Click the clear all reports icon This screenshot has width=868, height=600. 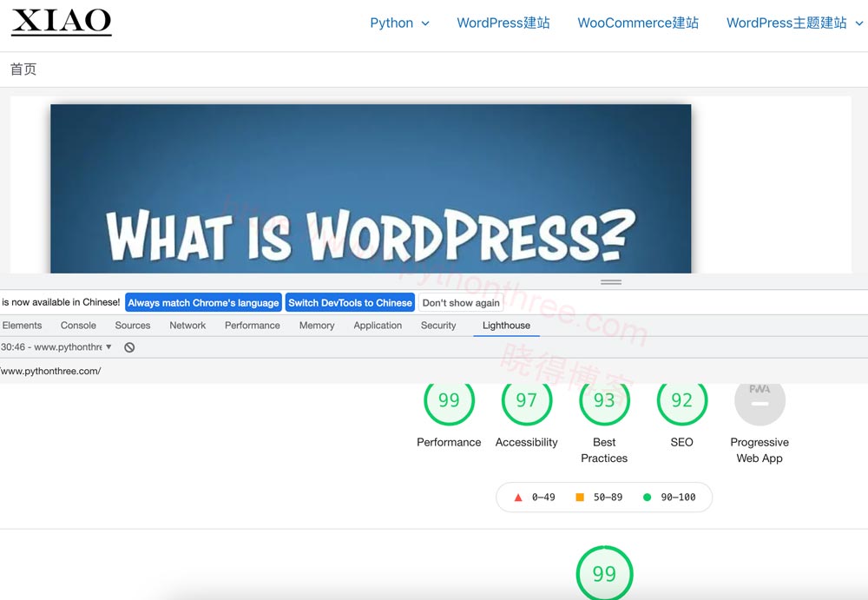tap(129, 347)
